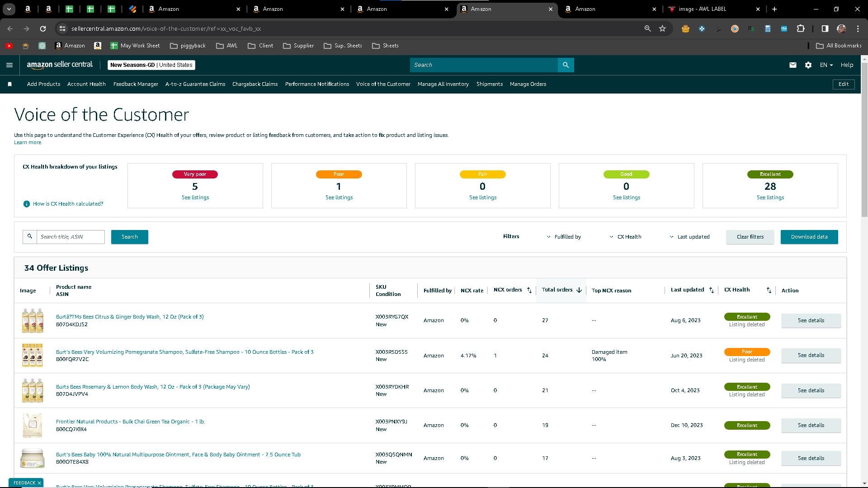
Task: Open A-to-z Guarantee Claims
Action: [195, 84]
